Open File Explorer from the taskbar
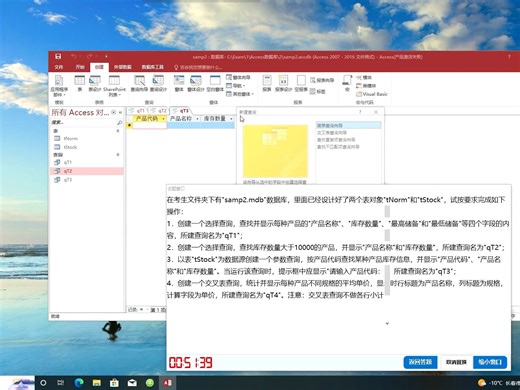Image resolution: width=520 pixels, height=390 pixels. pos(97,383)
